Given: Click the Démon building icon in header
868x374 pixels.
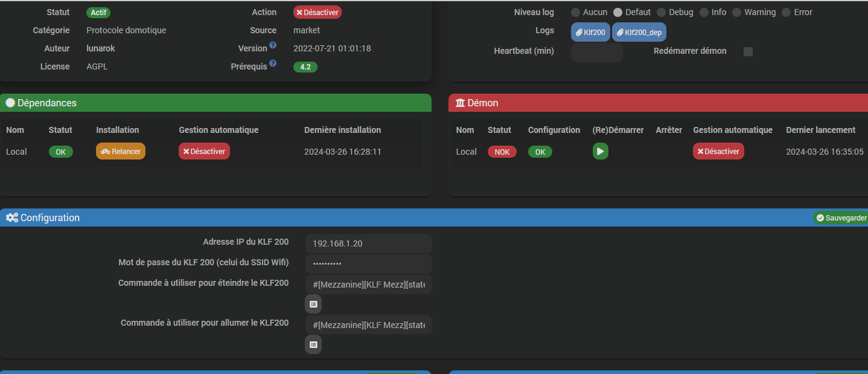Looking at the screenshot, I should 461,103.
